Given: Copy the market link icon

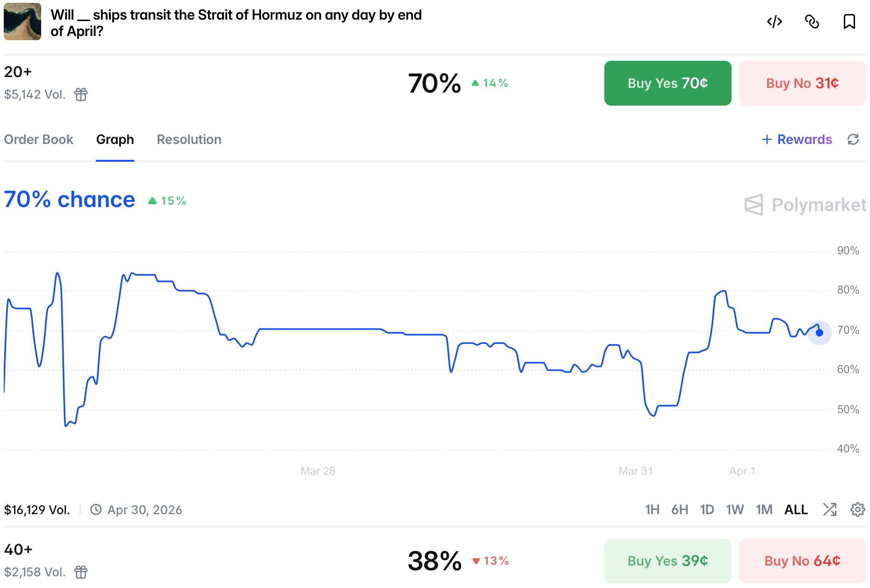Looking at the screenshot, I should [x=812, y=22].
